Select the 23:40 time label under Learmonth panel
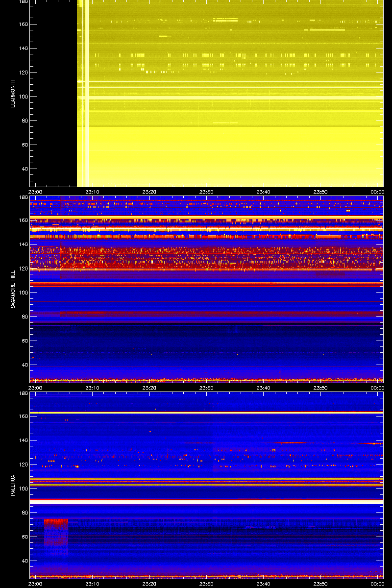 point(264,192)
